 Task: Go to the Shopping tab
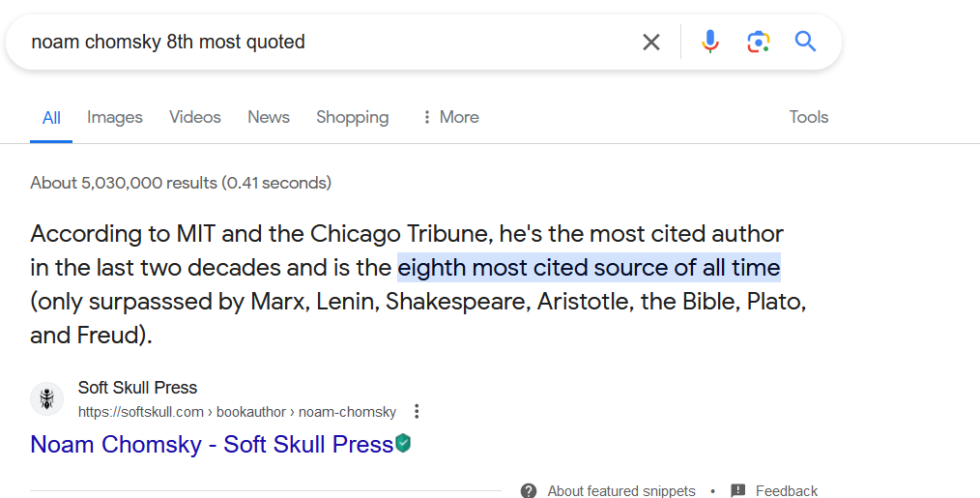coord(353,117)
